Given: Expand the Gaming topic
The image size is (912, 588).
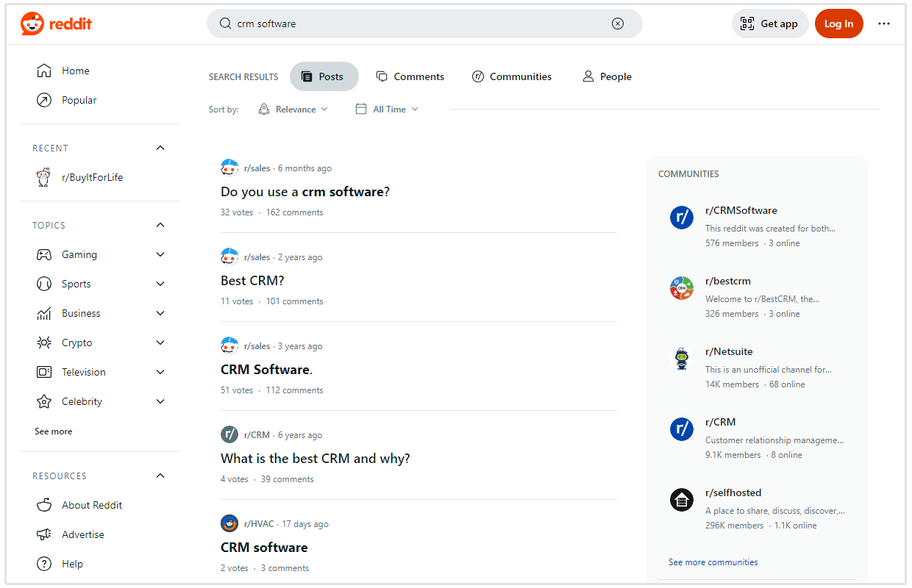Looking at the screenshot, I should point(160,254).
